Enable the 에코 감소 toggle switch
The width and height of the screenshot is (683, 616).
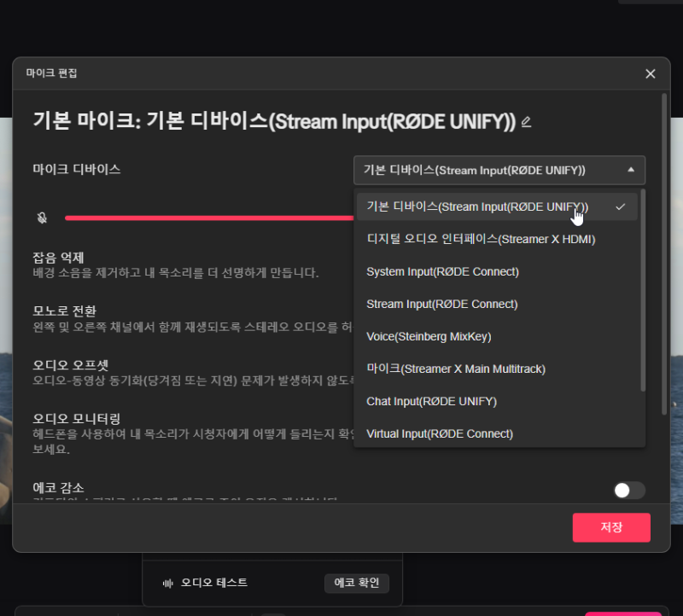coord(629,491)
